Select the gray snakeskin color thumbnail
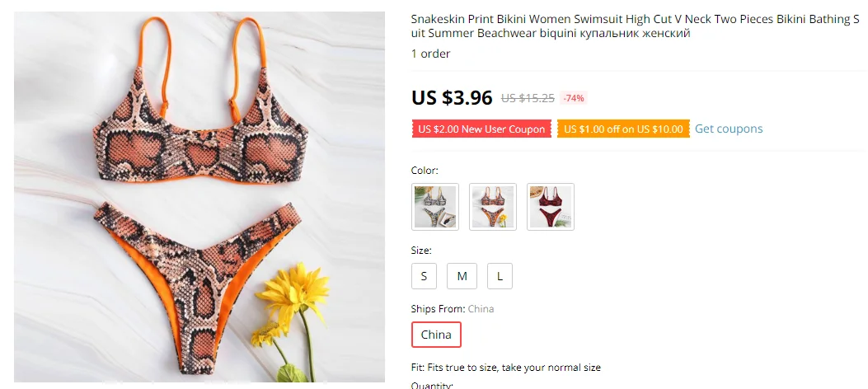 pos(435,206)
